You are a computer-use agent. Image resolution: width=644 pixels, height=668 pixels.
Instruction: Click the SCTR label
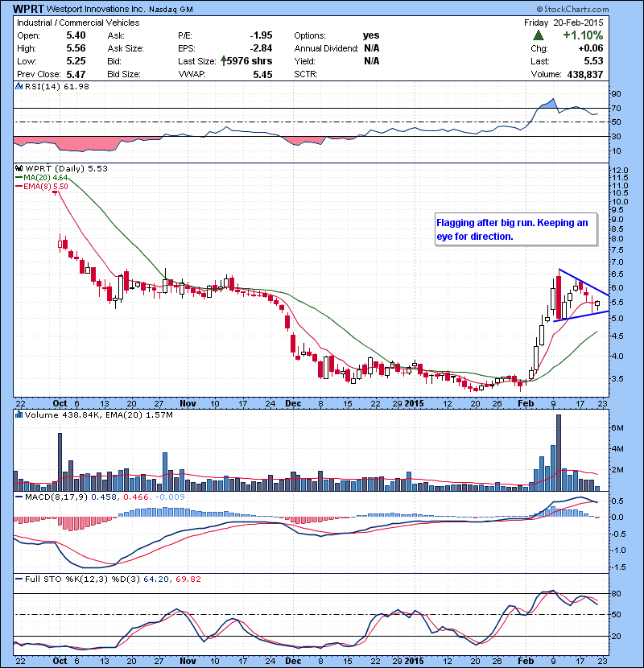(x=306, y=74)
